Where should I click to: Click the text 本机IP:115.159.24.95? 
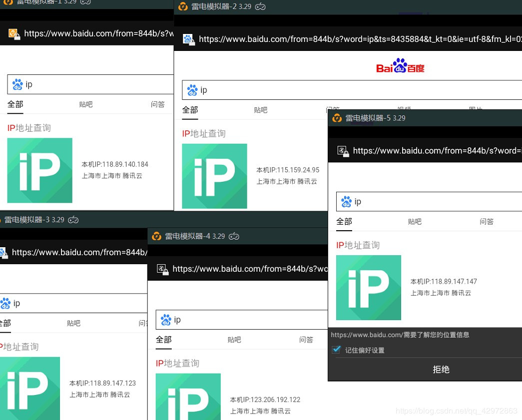pos(288,170)
